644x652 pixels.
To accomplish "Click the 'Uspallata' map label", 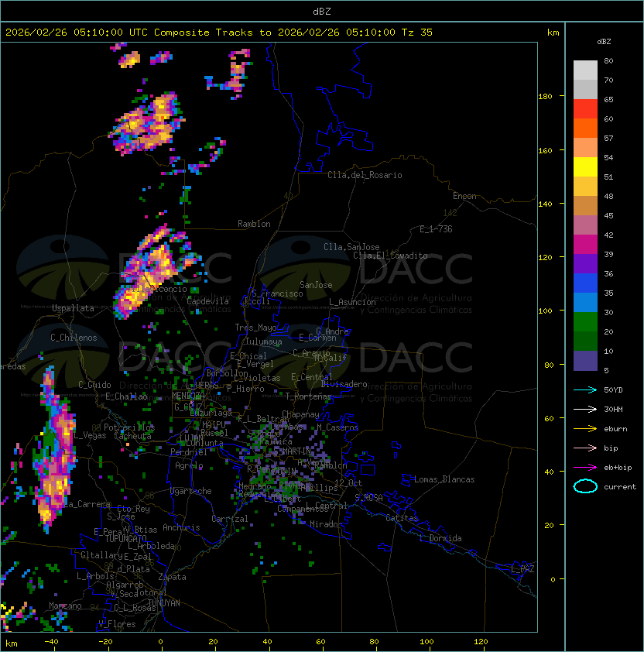I will 74,308.
